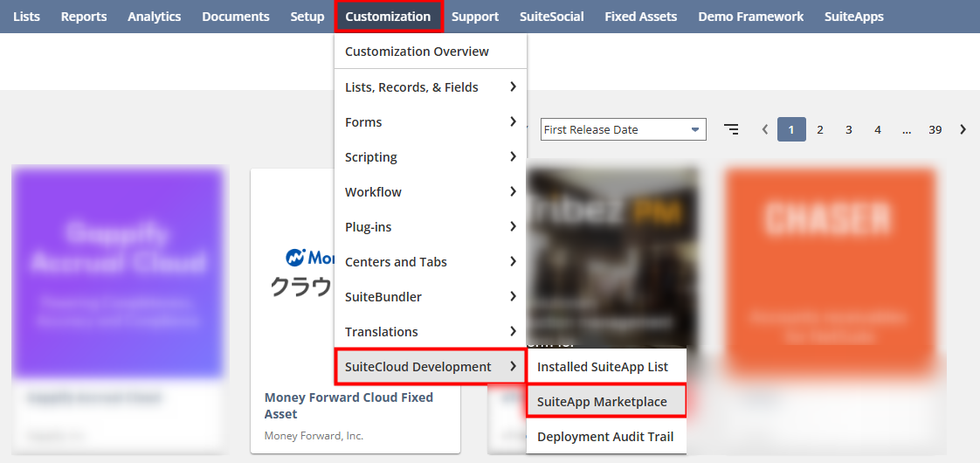This screenshot has height=463, width=980.
Task: Open Deployment Audit Trail entry
Action: (x=605, y=437)
